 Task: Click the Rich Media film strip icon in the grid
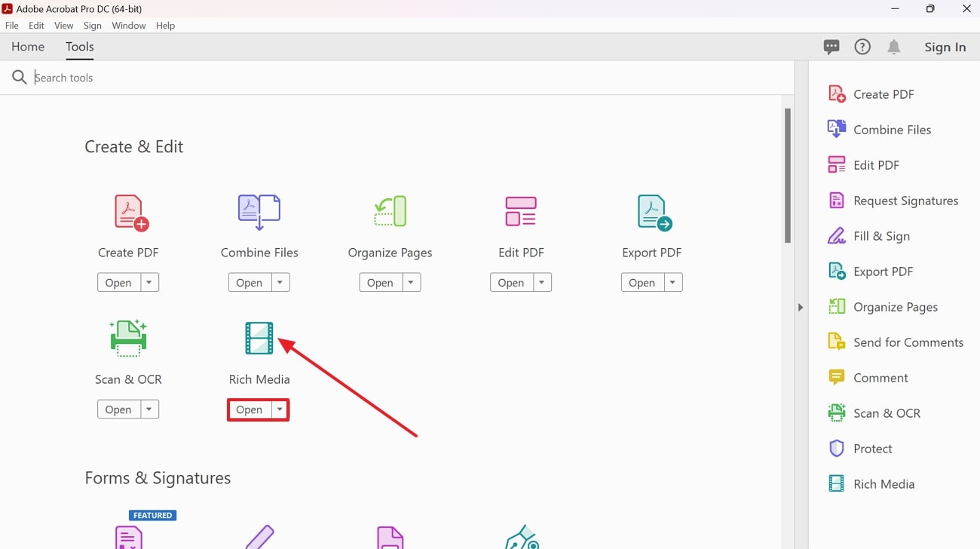coord(259,338)
